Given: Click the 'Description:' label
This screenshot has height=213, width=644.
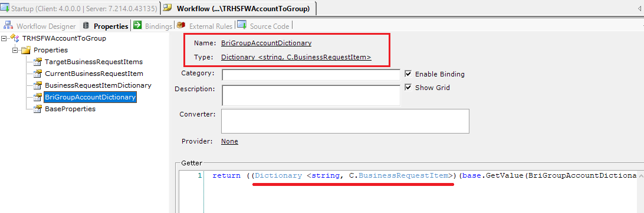Looking at the screenshot, I should (x=195, y=88).
